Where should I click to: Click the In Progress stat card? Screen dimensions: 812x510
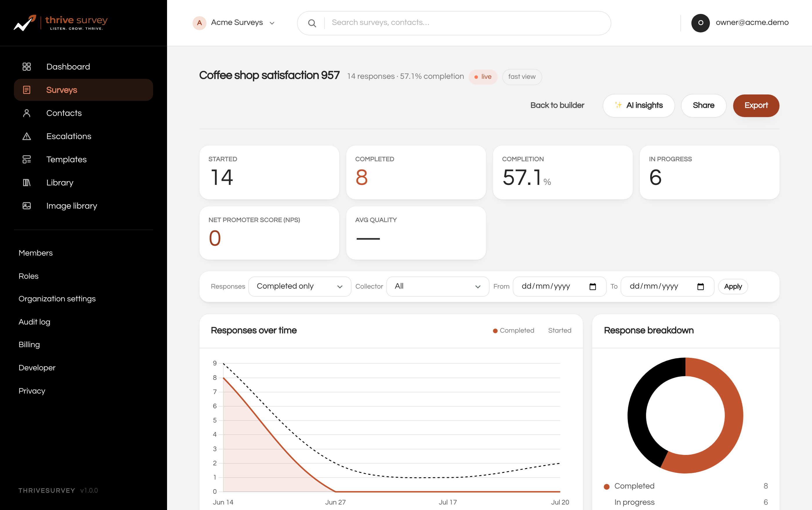[x=709, y=172]
